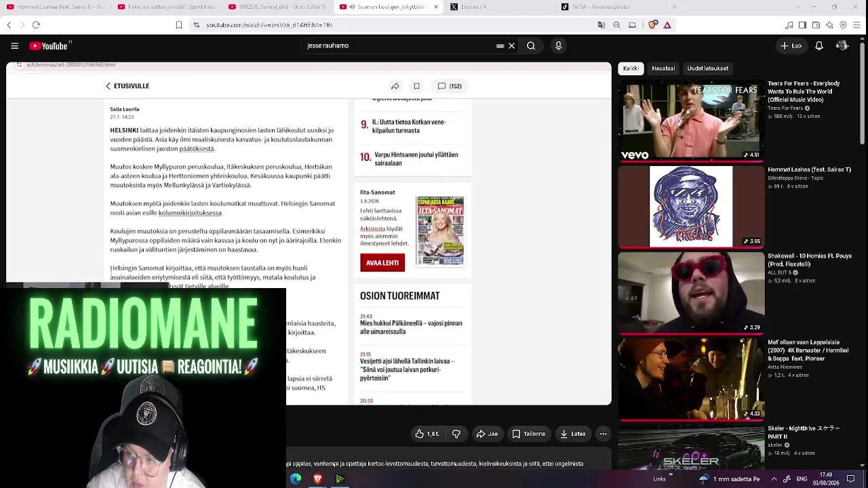Open the Varpu Hintsanen headline
The height and width of the screenshot is (488, 868).
(x=416, y=159)
